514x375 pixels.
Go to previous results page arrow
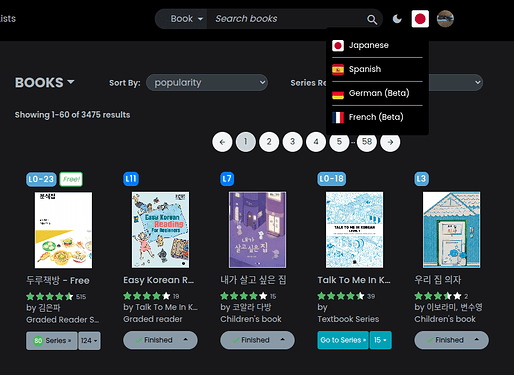(222, 142)
